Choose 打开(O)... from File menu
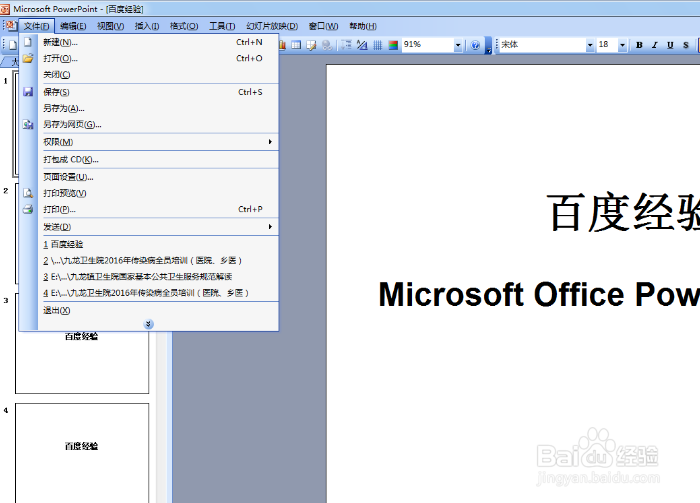 point(150,58)
